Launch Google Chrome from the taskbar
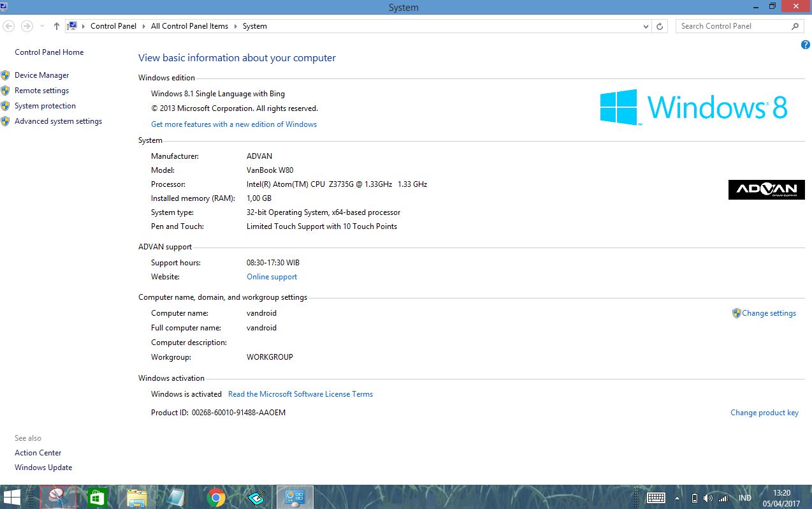 pyautogui.click(x=215, y=496)
